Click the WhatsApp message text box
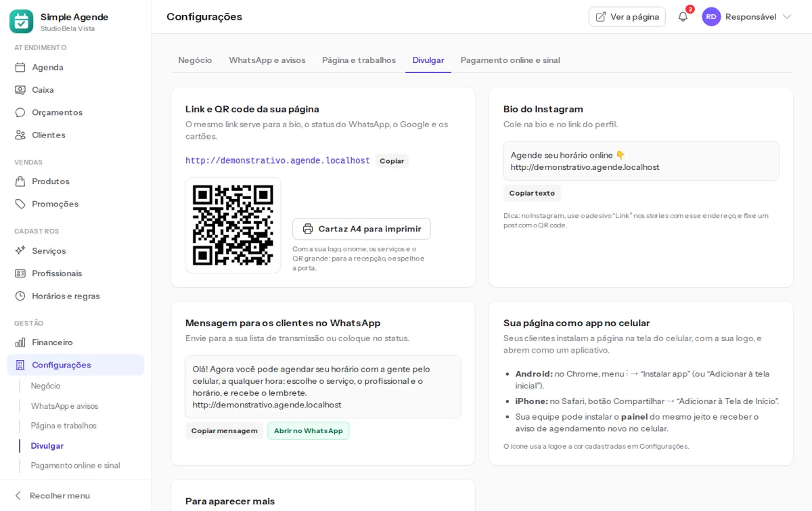 click(323, 387)
